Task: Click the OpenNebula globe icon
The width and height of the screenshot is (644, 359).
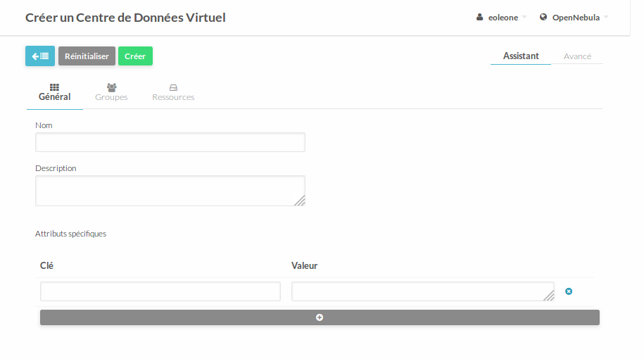Action: [x=543, y=18]
